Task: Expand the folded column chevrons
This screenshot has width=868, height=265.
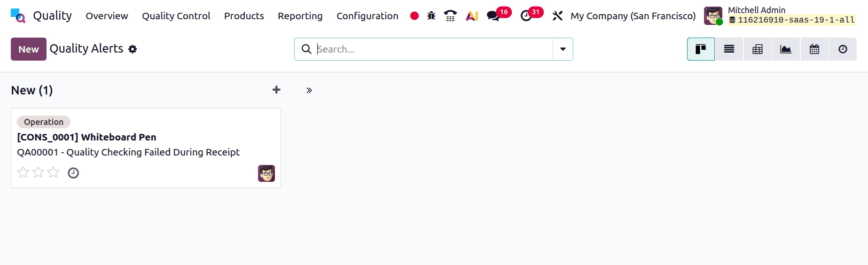Action: pos(309,90)
